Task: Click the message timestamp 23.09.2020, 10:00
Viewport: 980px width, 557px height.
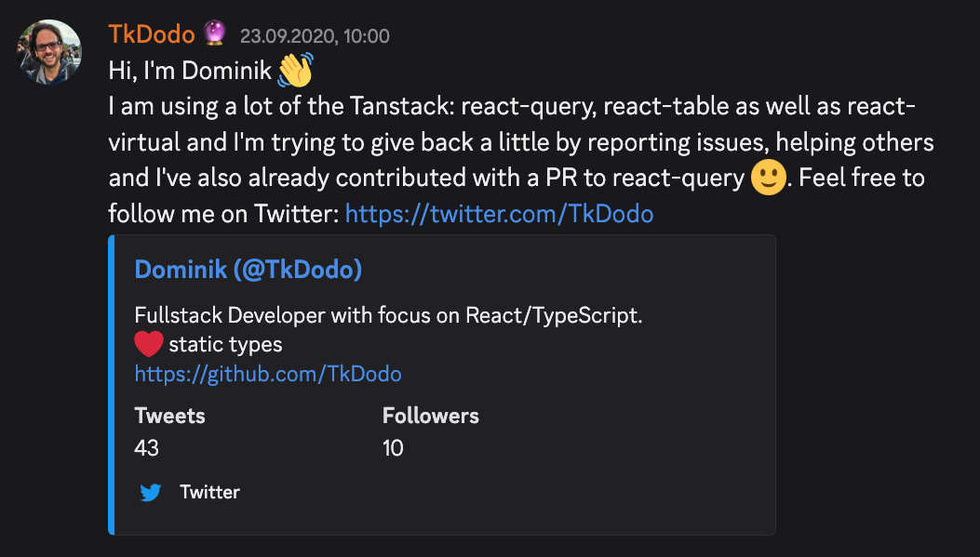Action: pos(314,36)
